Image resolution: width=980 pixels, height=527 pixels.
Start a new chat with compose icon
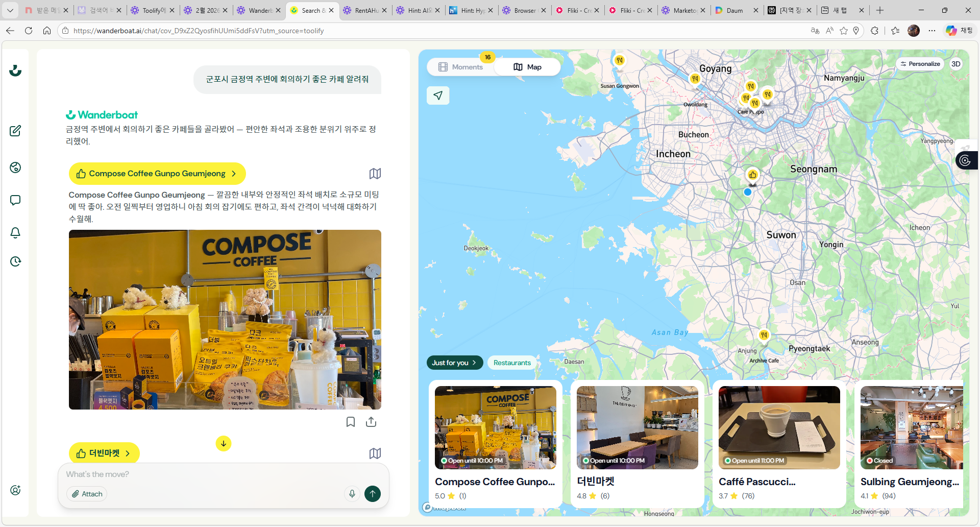point(15,131)
